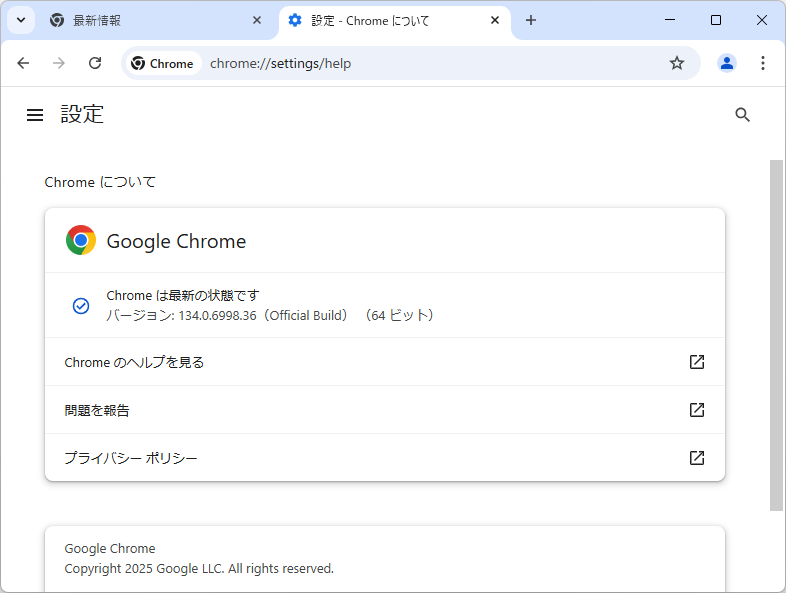Go back with the back arrow

point(23,63)
